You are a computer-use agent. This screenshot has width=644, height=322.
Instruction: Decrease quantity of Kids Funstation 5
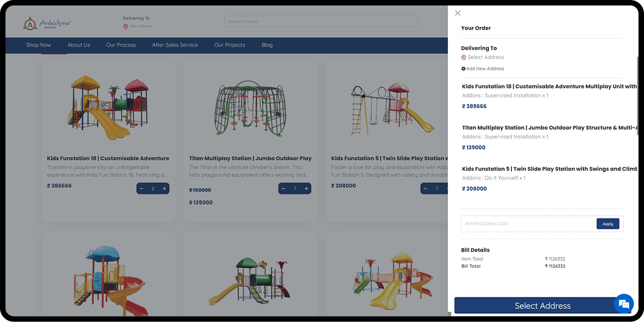pos(426,189)
